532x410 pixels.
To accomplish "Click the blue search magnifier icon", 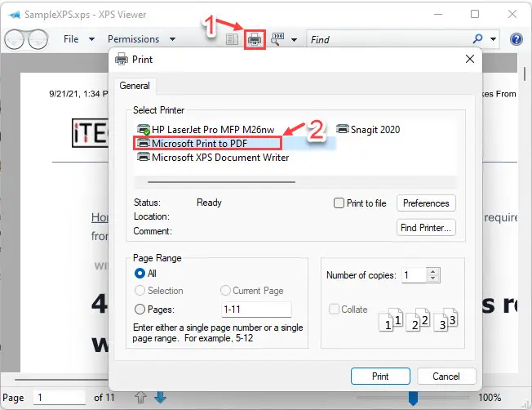I will pos(477,38).
